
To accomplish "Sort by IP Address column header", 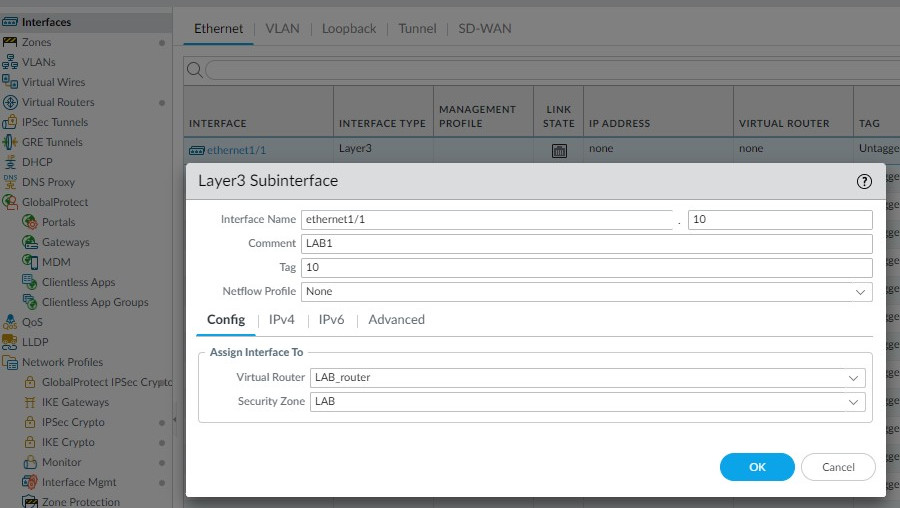I will [619, 123].
